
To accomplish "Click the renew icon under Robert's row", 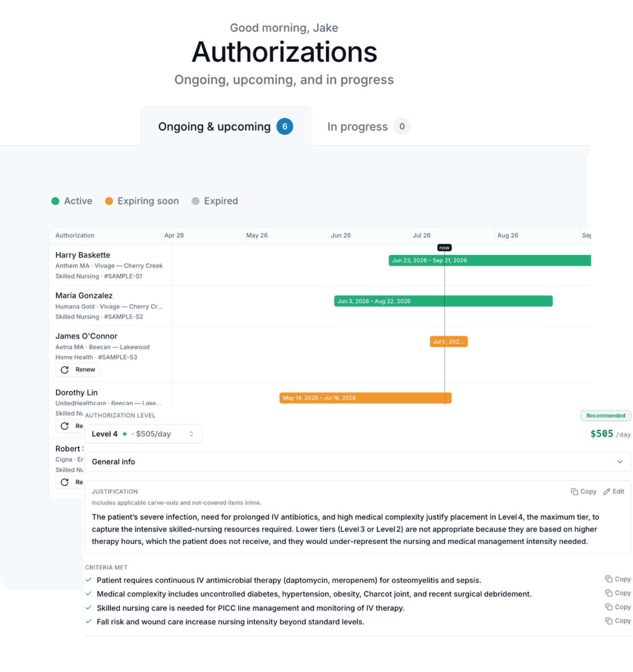I will (x=65, y=482).
